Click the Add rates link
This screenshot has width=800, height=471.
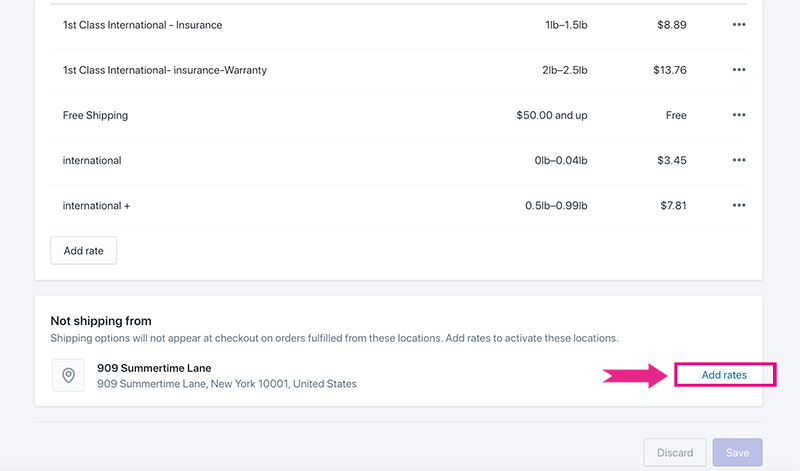click(x=725, y=375)
